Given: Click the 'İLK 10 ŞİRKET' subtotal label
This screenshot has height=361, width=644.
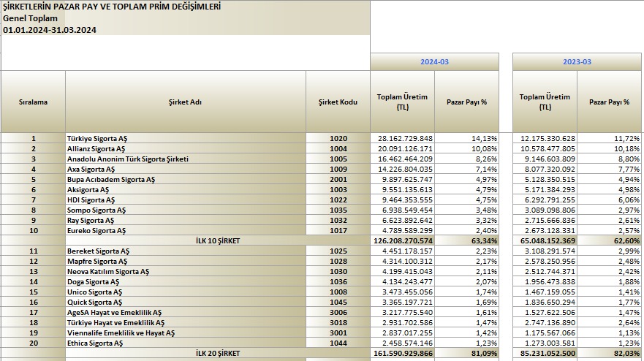Looking at the screenshot, I should [x=218, y=240].
